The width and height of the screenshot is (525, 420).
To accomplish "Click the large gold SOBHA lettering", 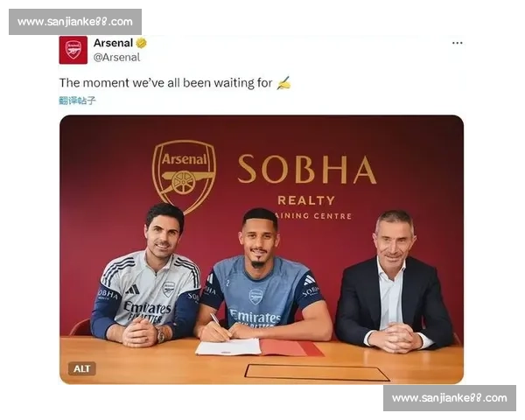I will point(307,170).
